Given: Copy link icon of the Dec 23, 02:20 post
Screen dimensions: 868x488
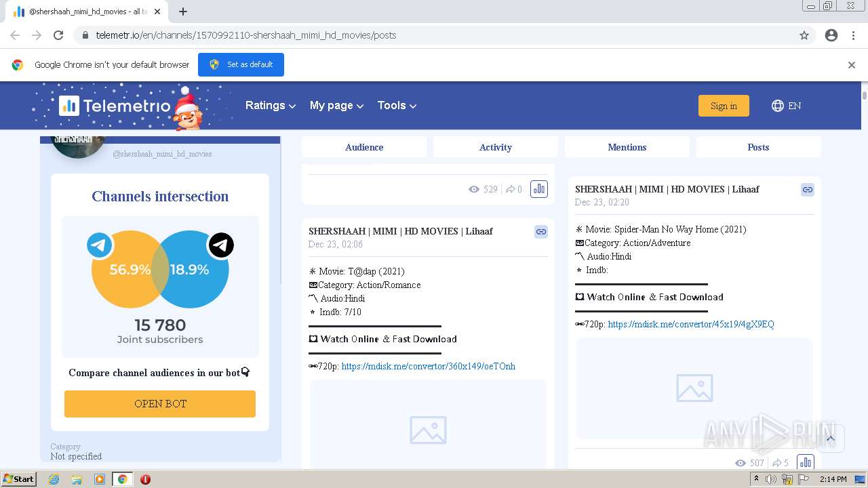Looking at the screenshot, I should (x=808, y=190).
